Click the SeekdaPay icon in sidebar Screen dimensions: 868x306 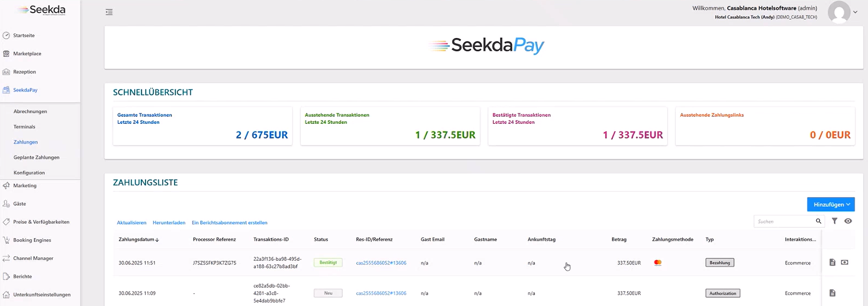[6, 90]
